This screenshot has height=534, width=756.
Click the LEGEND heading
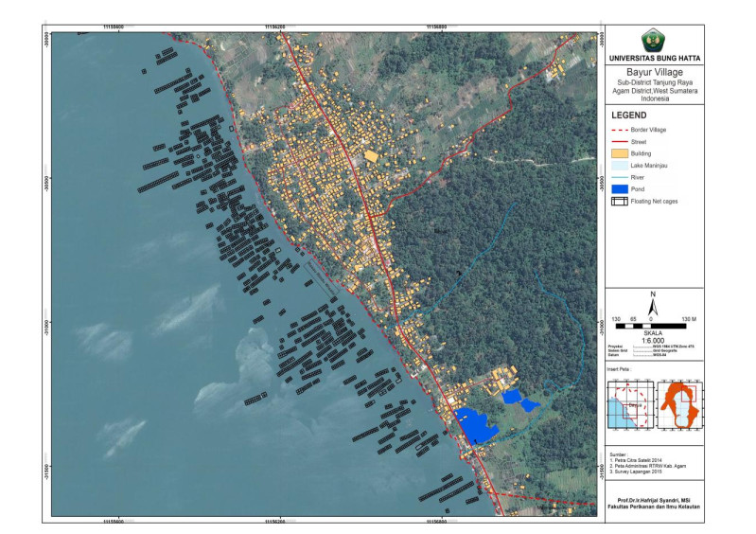point(629,113)
